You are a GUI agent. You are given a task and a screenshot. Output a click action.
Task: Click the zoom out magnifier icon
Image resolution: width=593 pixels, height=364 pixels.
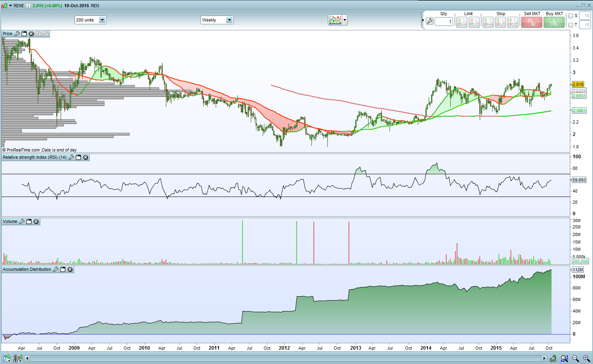pyautogui.click(x=575, y=358)
